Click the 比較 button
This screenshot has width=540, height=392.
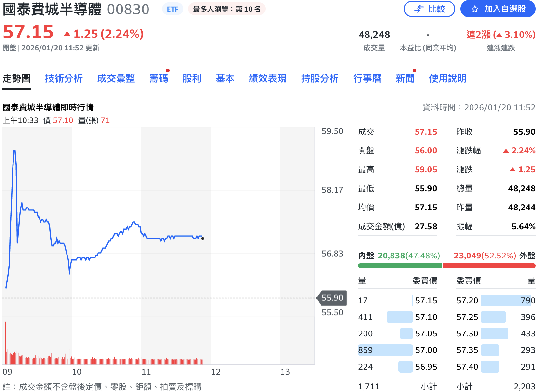click(x=429, y=9)
